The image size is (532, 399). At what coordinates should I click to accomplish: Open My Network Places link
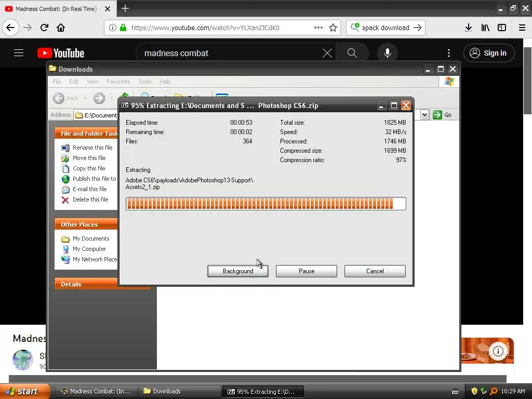tap(89, 259)
